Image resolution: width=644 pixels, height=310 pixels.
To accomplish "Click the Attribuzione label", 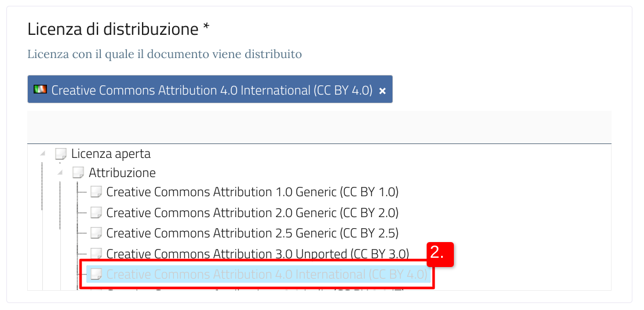I will pyautogui.click(x=122, y=172).
